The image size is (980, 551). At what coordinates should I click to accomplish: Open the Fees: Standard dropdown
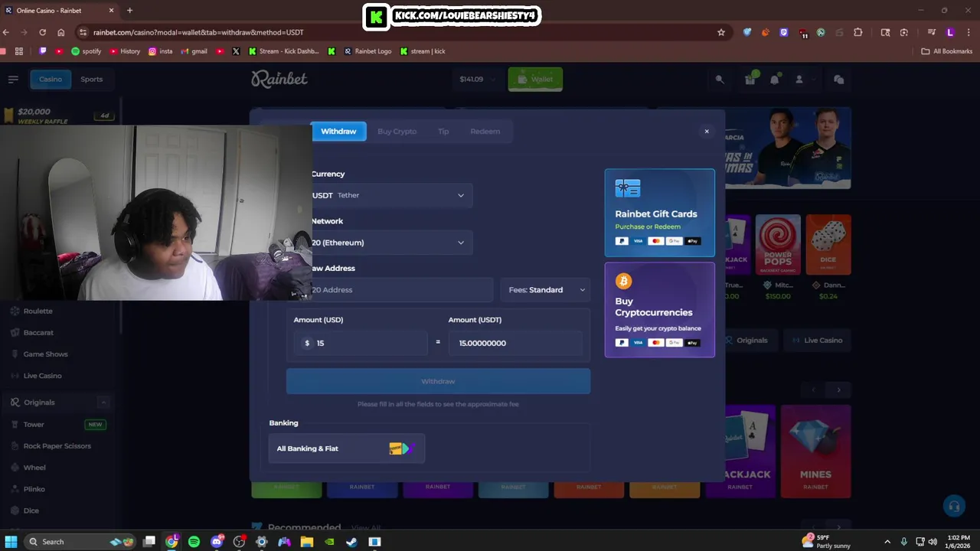(x=546, y=290)
